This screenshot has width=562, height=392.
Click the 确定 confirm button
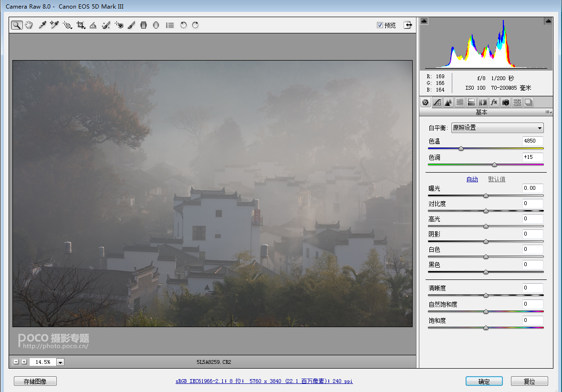484,381
